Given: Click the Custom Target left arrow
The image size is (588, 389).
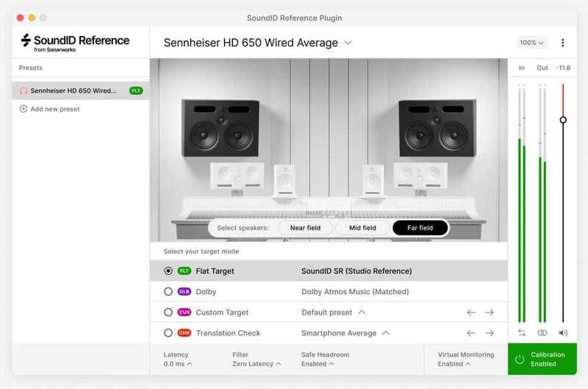Looking at the screenshot, I should (x=471, y=313).
